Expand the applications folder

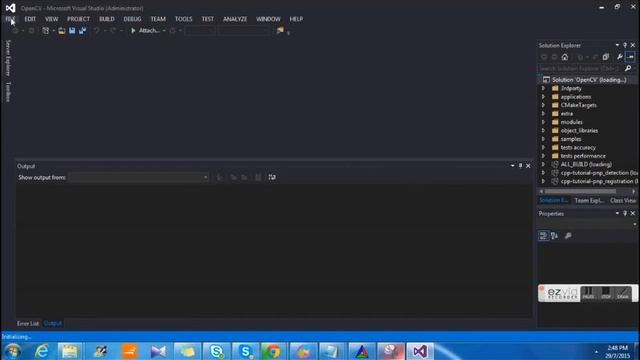543,97
